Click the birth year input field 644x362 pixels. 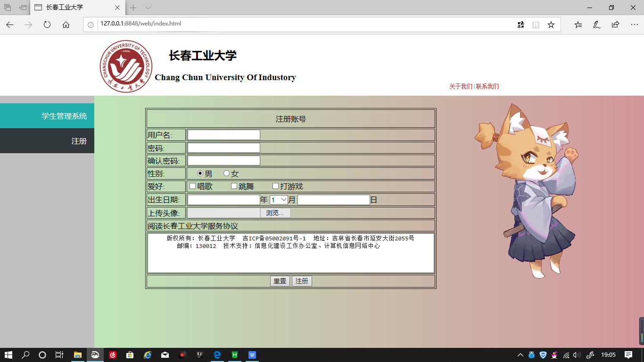pyautogui.click(x=224, y=200)
